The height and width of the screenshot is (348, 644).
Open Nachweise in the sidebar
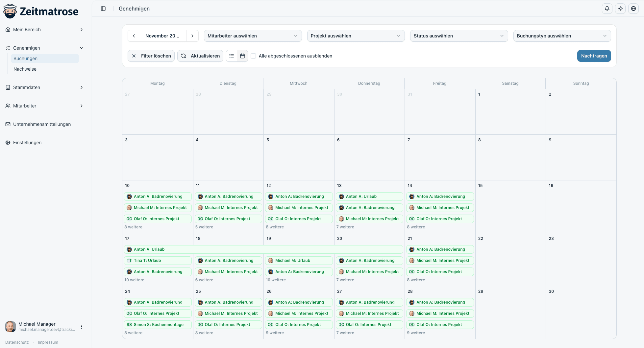25,69
